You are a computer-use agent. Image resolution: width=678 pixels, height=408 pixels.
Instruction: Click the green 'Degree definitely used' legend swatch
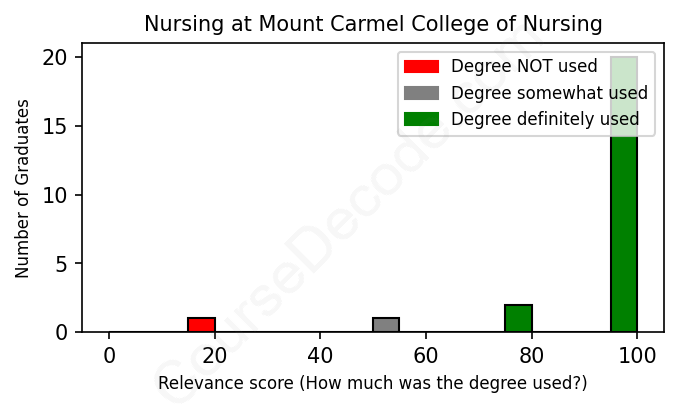coord(421,120)
